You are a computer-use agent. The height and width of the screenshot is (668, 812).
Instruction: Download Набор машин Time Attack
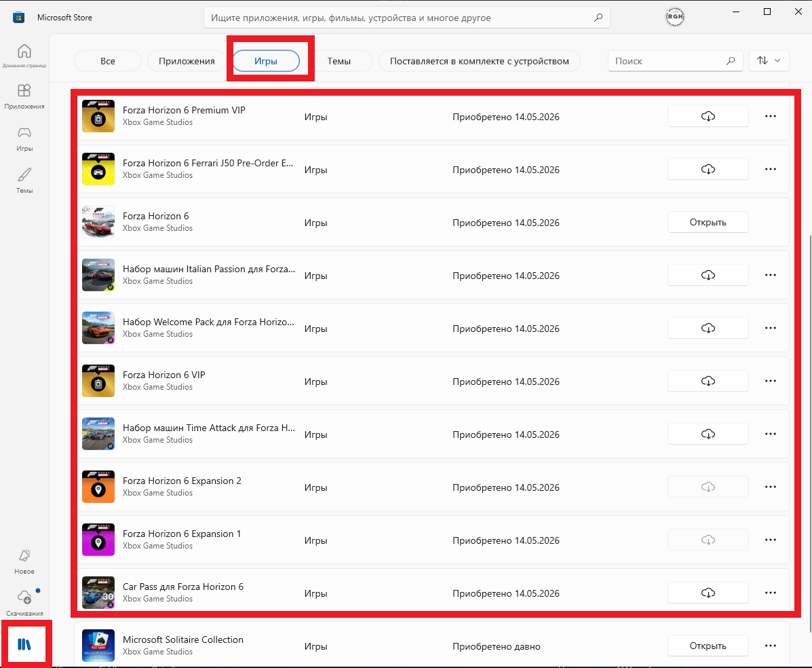708,434
